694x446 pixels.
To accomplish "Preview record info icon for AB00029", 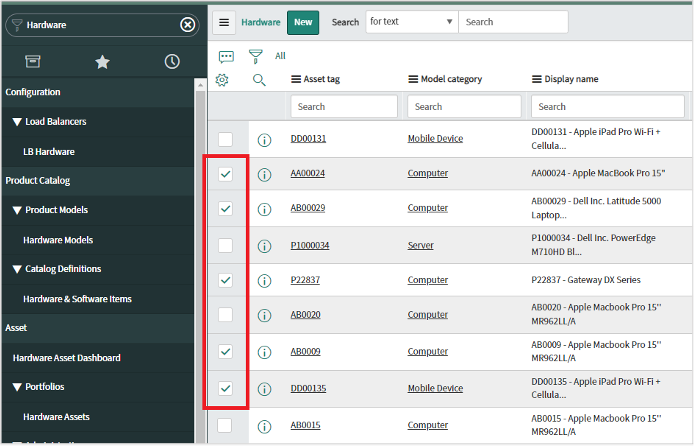I will click(264, 209).
